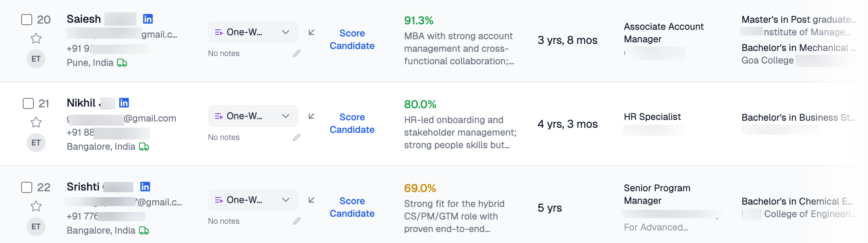
Task: Click collapse arrow icon in Srishti's row
Action: coord(312,200)
